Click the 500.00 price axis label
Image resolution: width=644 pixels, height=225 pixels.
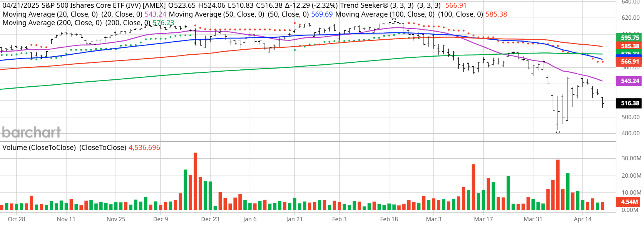coord(631,117)
